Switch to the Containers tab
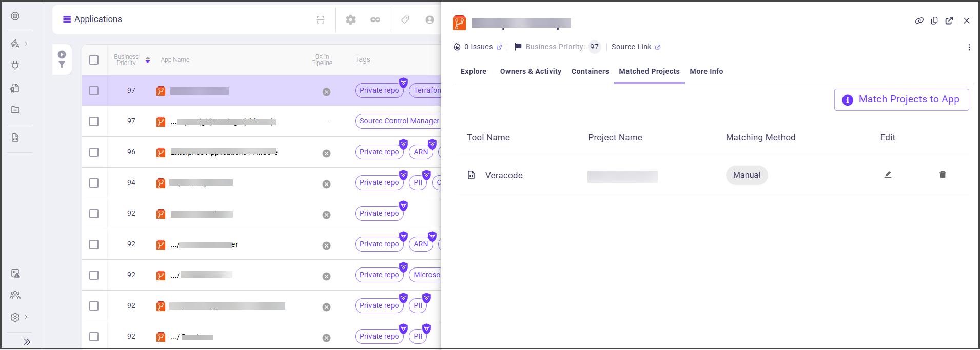Viewport: 980px width, 350px height. [590, 71]
